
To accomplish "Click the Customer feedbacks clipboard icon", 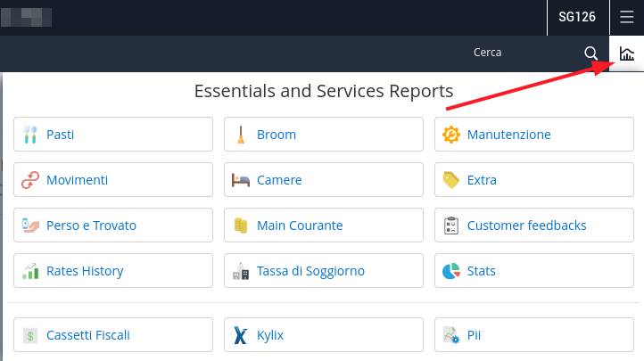I will [451, 226].
